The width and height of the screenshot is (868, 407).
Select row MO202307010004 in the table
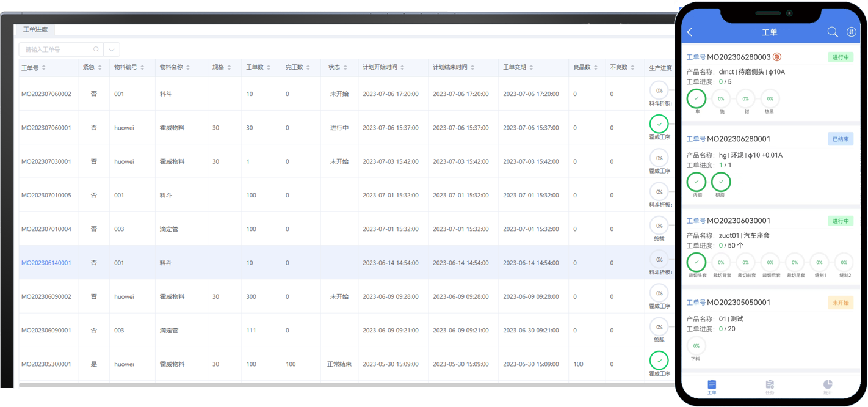pos(347,229)
